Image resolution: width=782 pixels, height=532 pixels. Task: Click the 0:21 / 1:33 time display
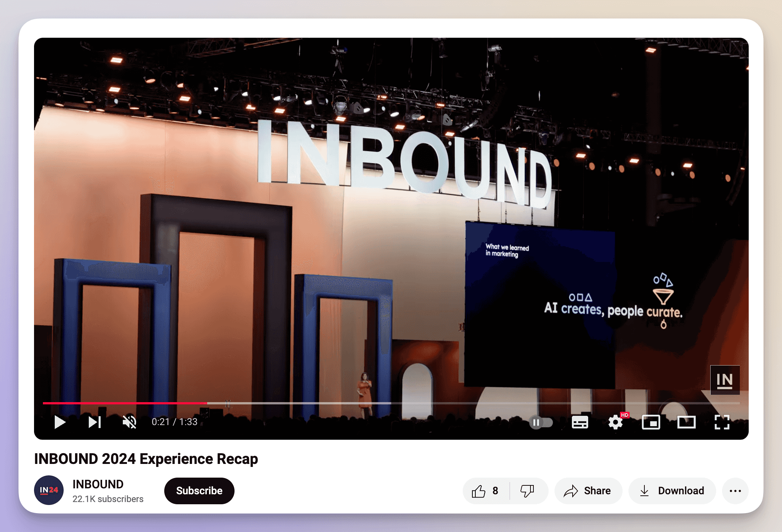175,422
